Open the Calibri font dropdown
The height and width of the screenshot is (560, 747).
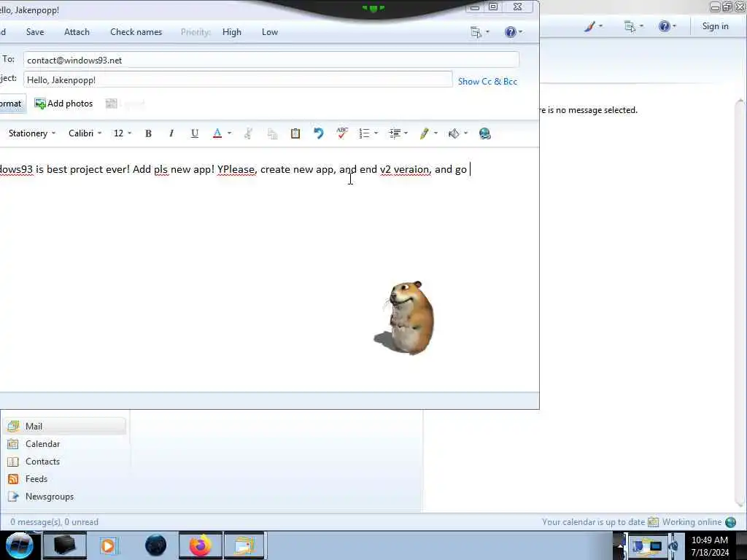click(85, 133)
